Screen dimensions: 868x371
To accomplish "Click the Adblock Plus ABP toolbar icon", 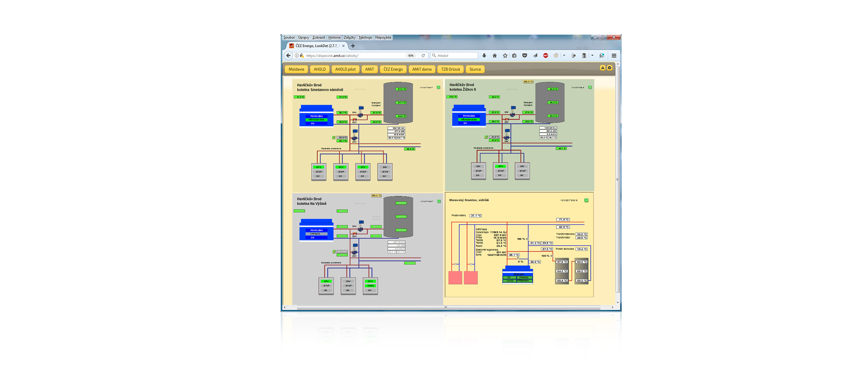I will point(545,56).
